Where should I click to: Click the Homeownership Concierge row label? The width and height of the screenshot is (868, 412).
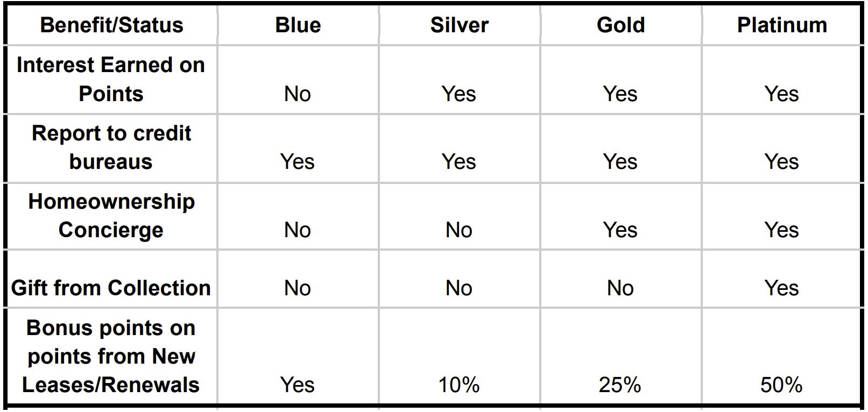click(111, 216)
